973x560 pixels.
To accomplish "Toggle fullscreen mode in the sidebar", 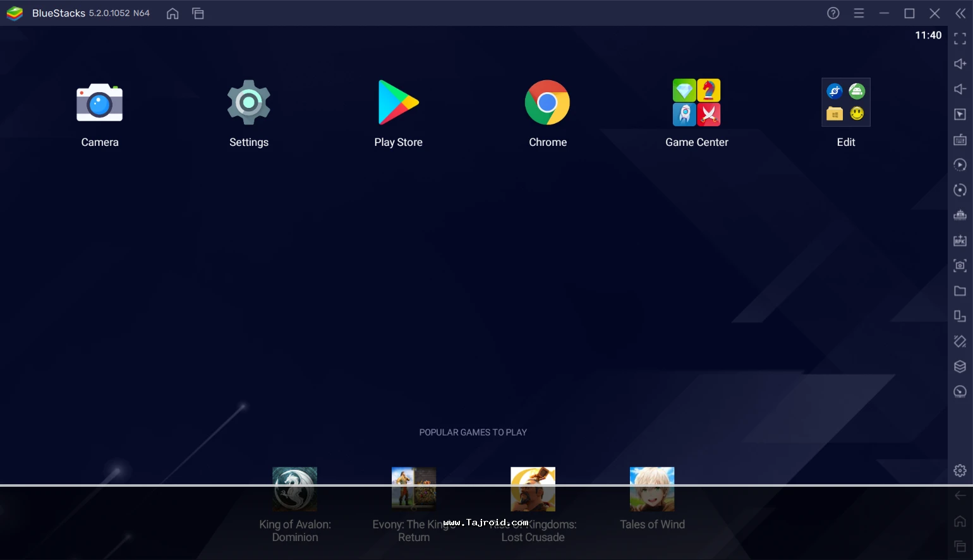I will [x=960, y=39].
